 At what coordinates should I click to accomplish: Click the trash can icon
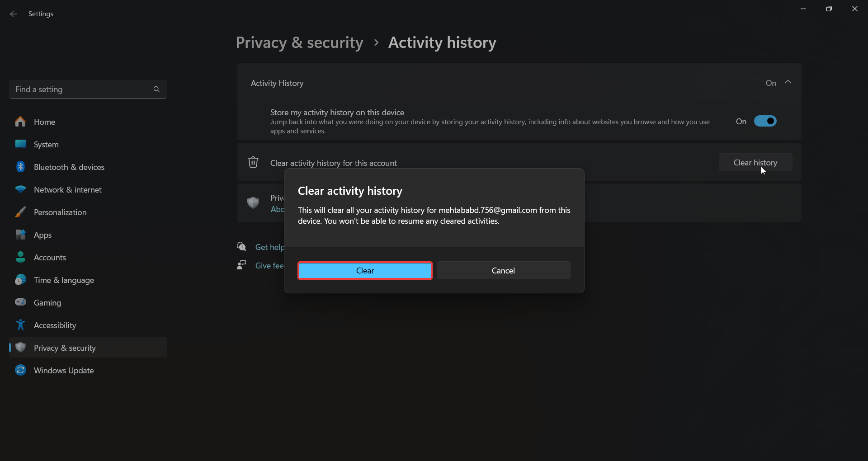[253, 162]
